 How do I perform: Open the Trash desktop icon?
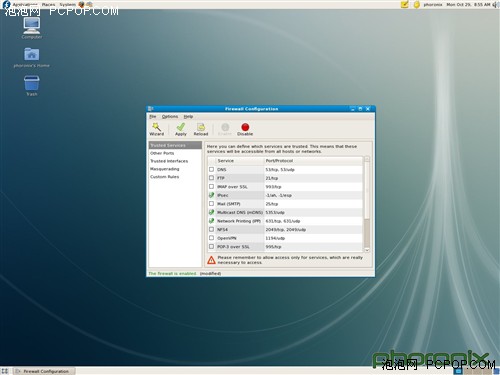pyautogui.click(x=32, y=86)
